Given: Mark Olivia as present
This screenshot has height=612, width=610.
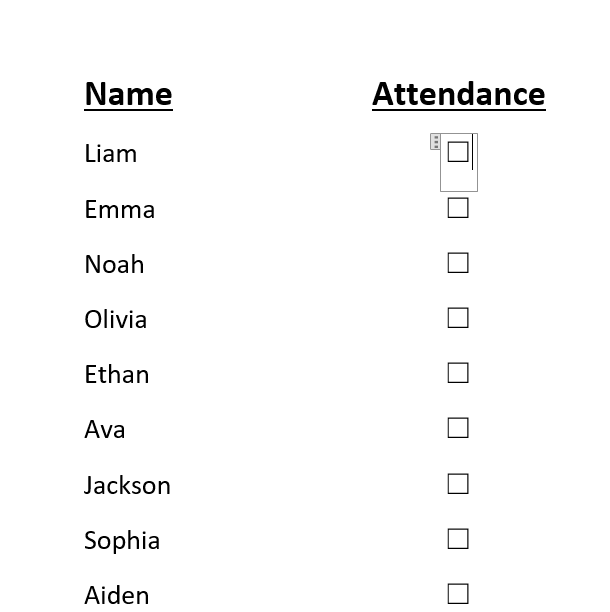Looking at the screenshot, I should click(458, 318).
